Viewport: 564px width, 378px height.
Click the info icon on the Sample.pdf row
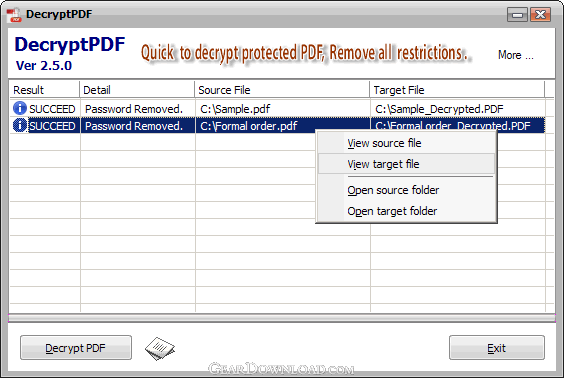coord(20,108)
